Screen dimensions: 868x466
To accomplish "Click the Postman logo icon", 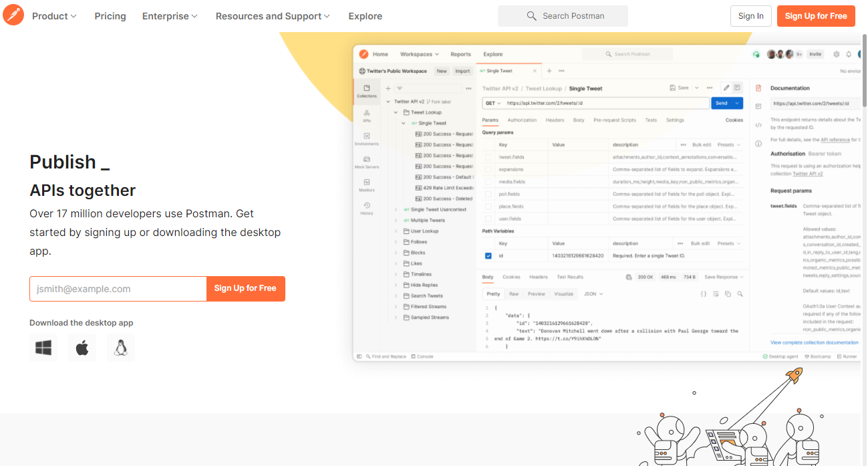I will (x=13, y=15).
